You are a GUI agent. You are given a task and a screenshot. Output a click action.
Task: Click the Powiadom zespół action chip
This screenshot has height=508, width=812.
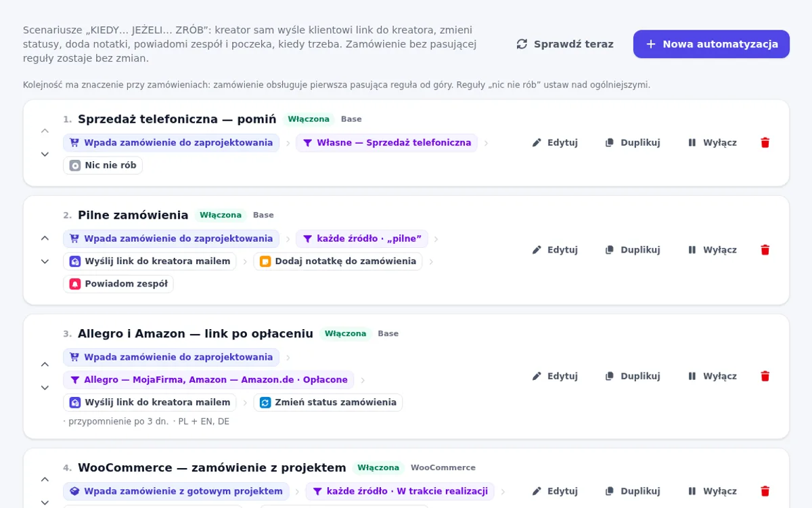coord(118,284)
